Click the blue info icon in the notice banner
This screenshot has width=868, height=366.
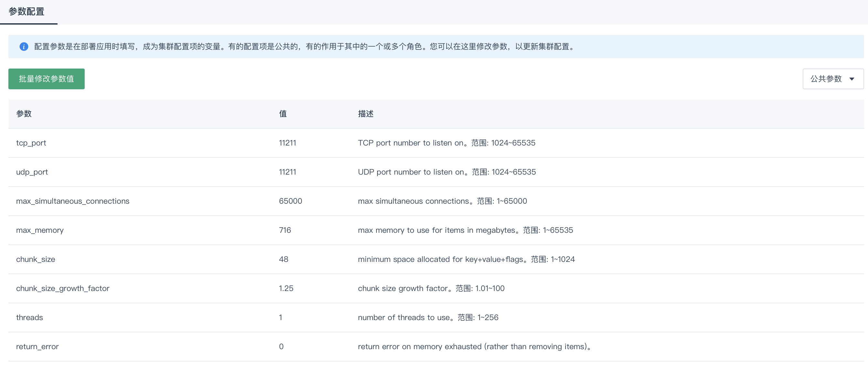[24, 47]
